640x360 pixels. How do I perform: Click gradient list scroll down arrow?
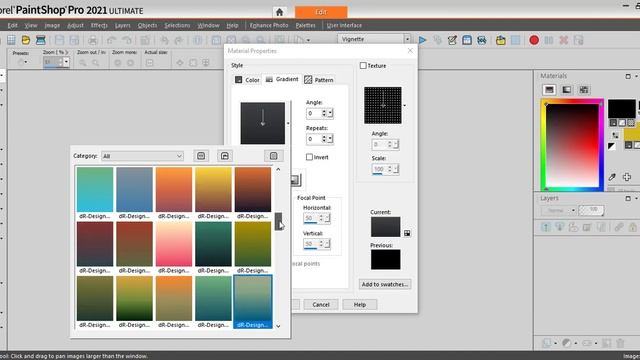[278, 326]
